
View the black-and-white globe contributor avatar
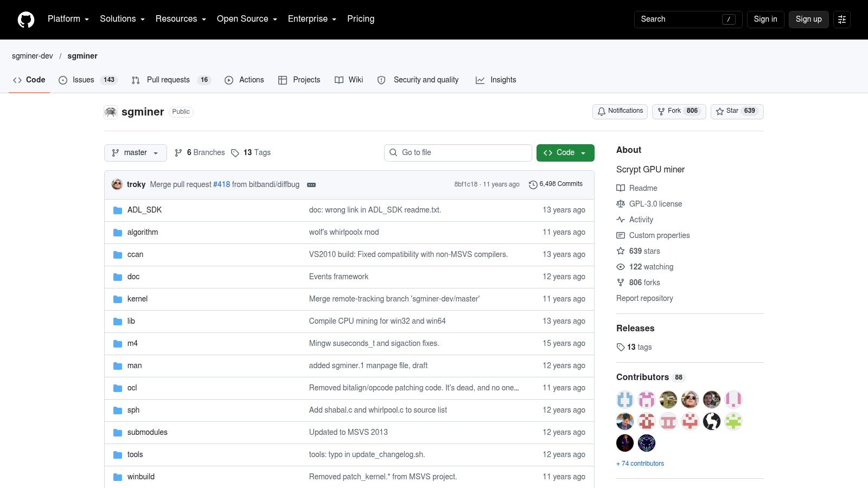712,421
